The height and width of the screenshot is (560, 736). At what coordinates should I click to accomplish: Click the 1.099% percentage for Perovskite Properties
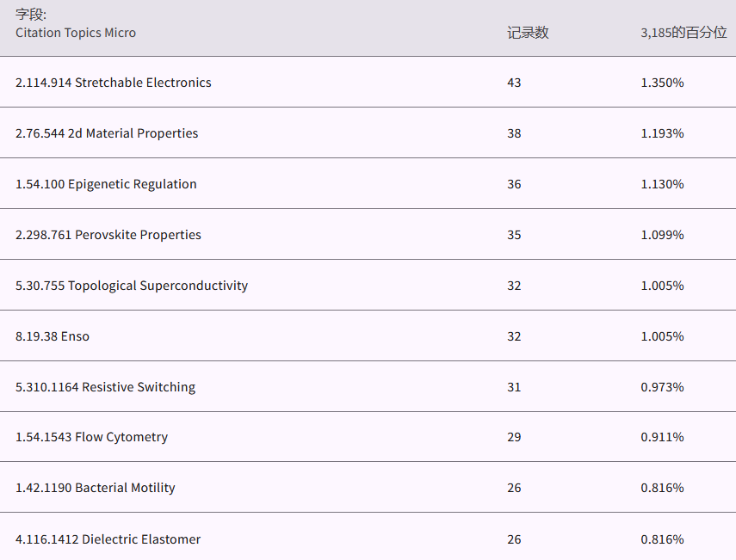(x=662, y=235)
